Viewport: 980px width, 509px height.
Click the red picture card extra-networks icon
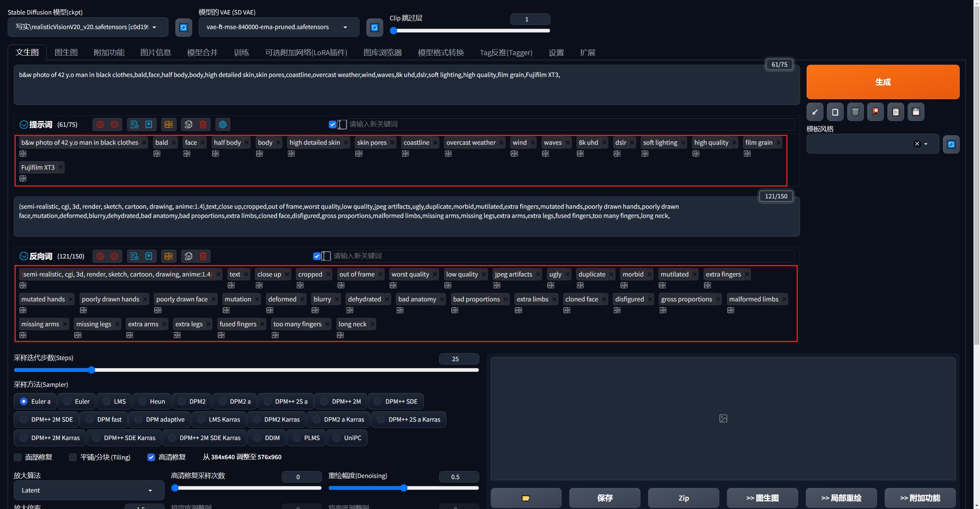(875, 112)
